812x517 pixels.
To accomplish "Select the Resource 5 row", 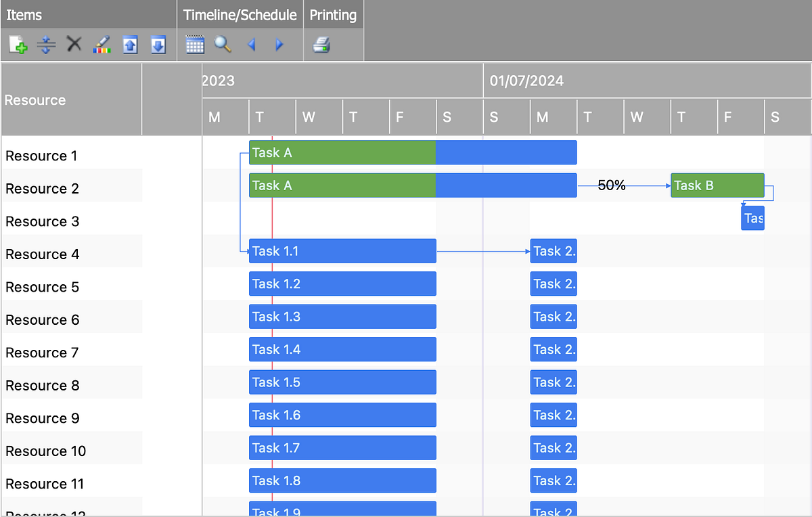I will click(42, 287).
